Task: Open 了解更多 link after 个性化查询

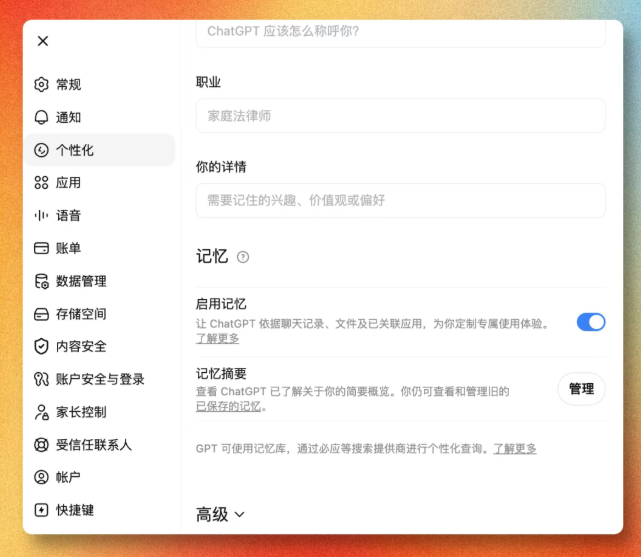Action: point(515,449)
